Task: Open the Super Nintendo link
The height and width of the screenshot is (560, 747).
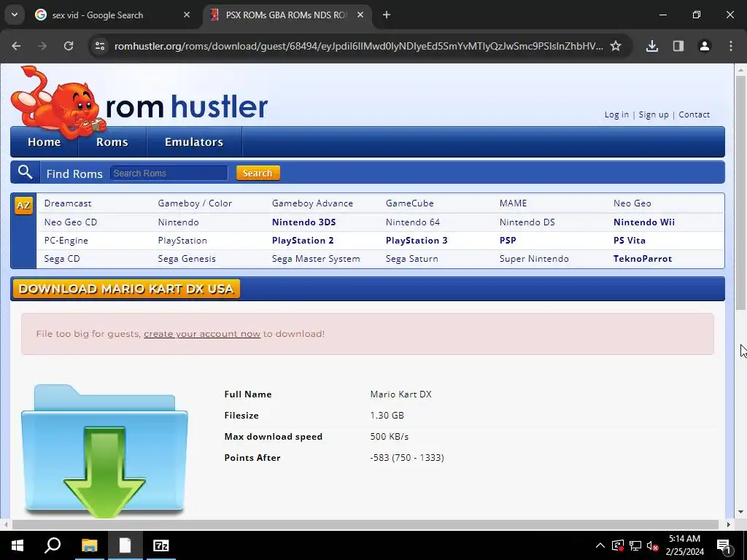Action: (x=534, y=259)
